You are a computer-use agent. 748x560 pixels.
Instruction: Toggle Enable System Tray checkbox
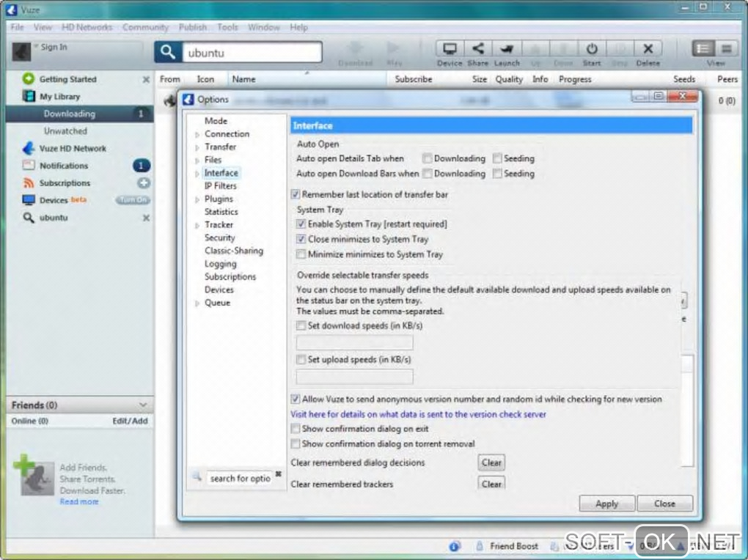coord(301,224)
